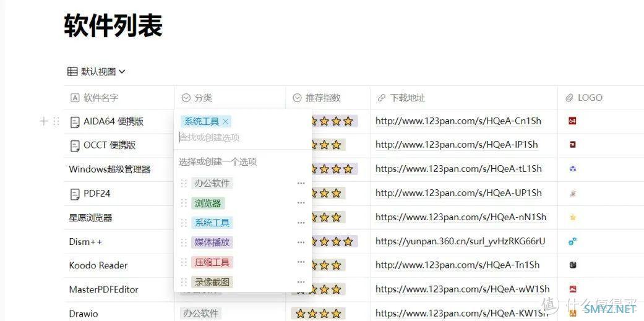Open more options for 办公软件

(x=301, y=183)
